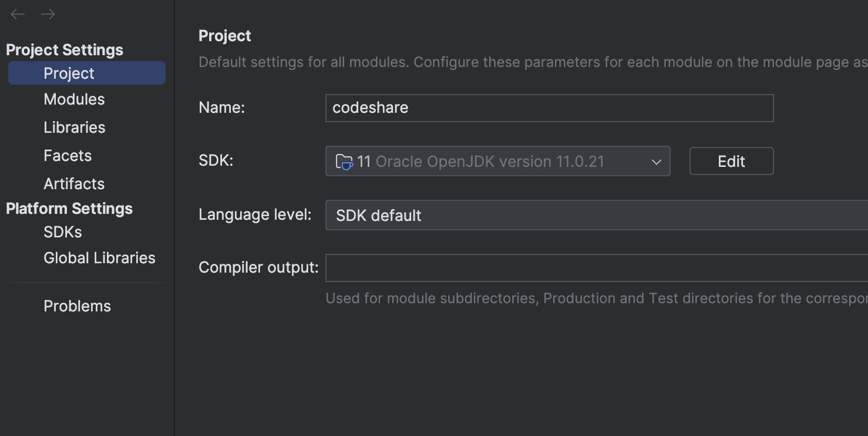Screen dimensions: 868x436
Task: Open SDKs under Platform Settings
Action: point(62,232)
